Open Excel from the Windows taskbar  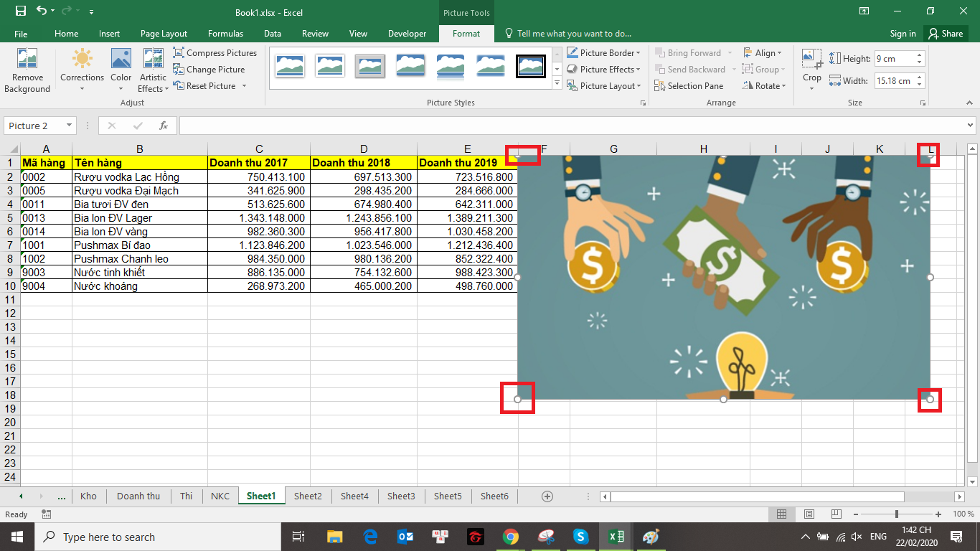coord(615,537)
